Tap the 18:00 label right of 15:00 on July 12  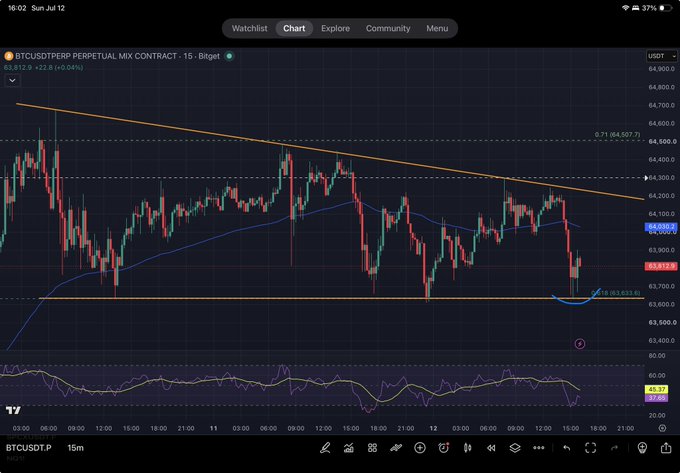click(x=598, y=428)
